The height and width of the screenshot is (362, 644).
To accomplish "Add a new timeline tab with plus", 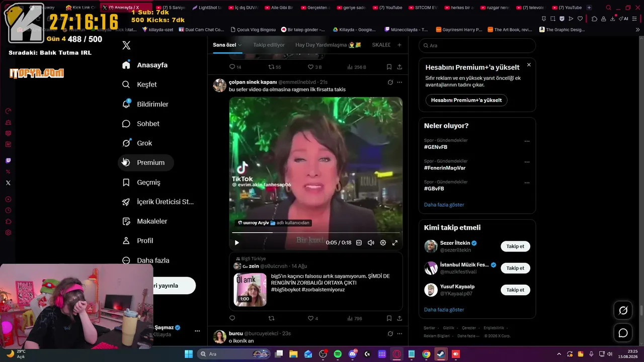I will [x=399, y=45].
